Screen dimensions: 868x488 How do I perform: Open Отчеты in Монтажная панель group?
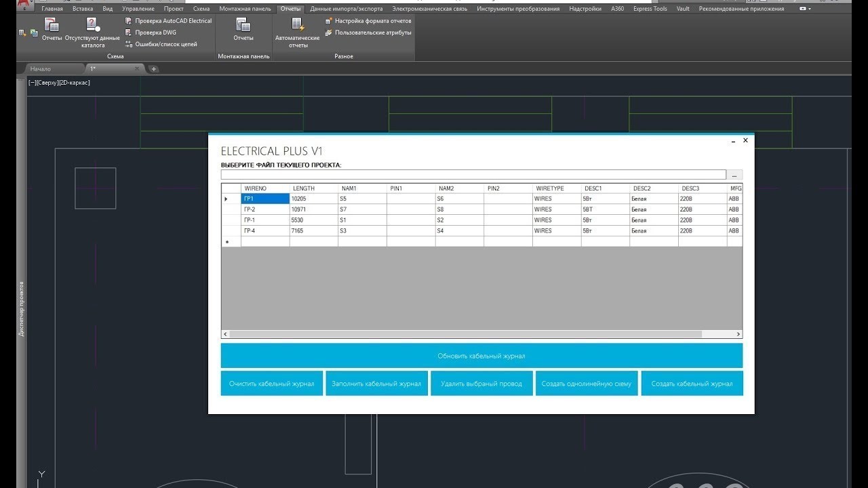tap(243, 29)
